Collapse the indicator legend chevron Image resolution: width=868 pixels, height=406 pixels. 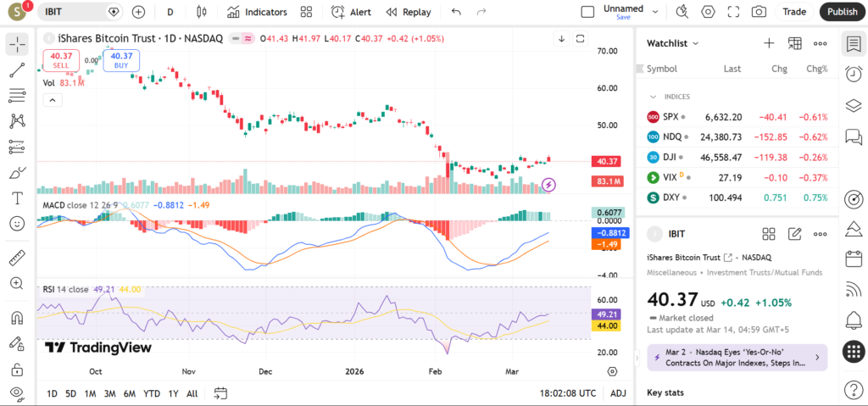click(x=52, y=100)
